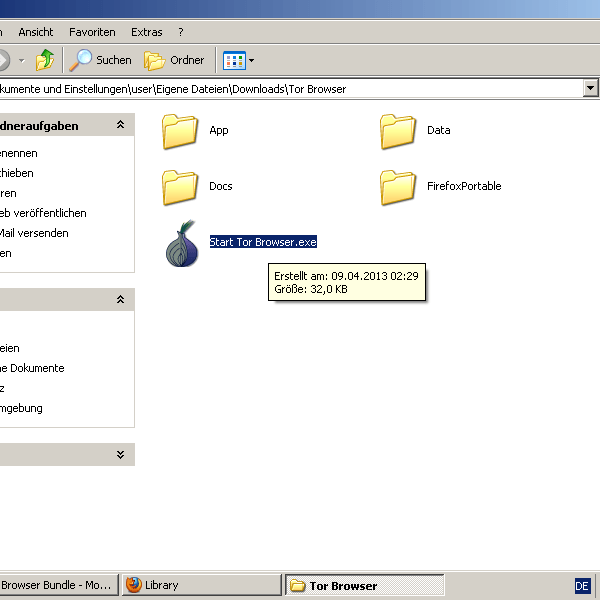
Task: Open the App folder icon
Action: (179, 131)
